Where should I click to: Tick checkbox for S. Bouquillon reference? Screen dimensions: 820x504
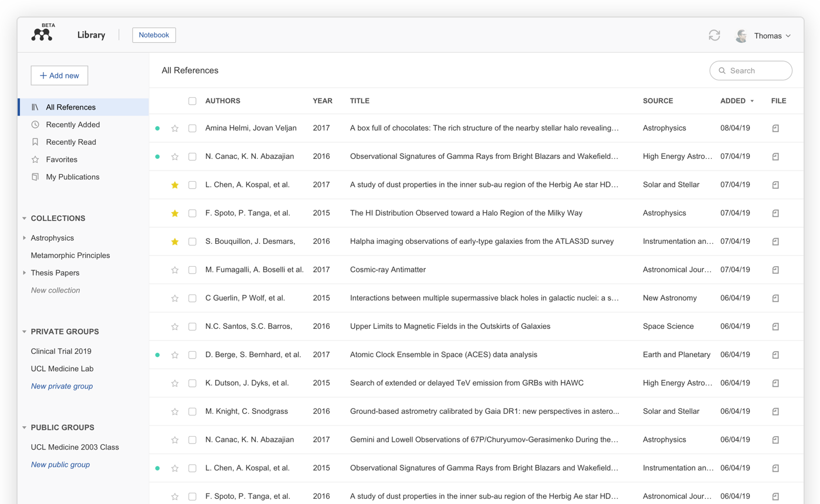point(192,241)
